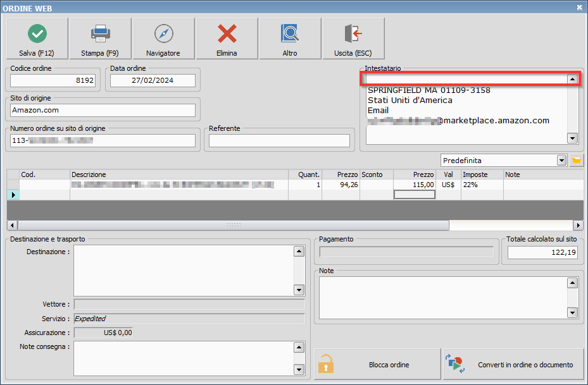Click the yellow folder icon beside Predefinita

pyautogui.click(x=576, y=161)
